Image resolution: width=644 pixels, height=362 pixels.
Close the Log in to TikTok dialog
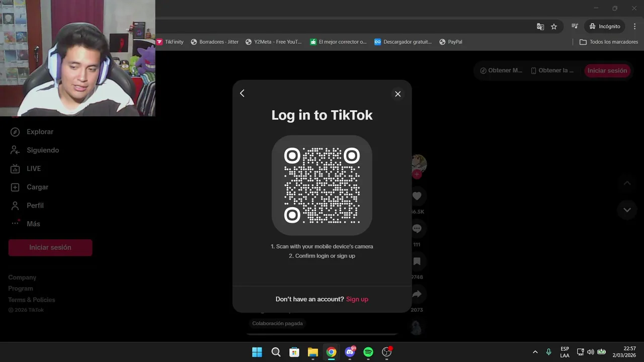pyautogui.click(x=398, y=94)
